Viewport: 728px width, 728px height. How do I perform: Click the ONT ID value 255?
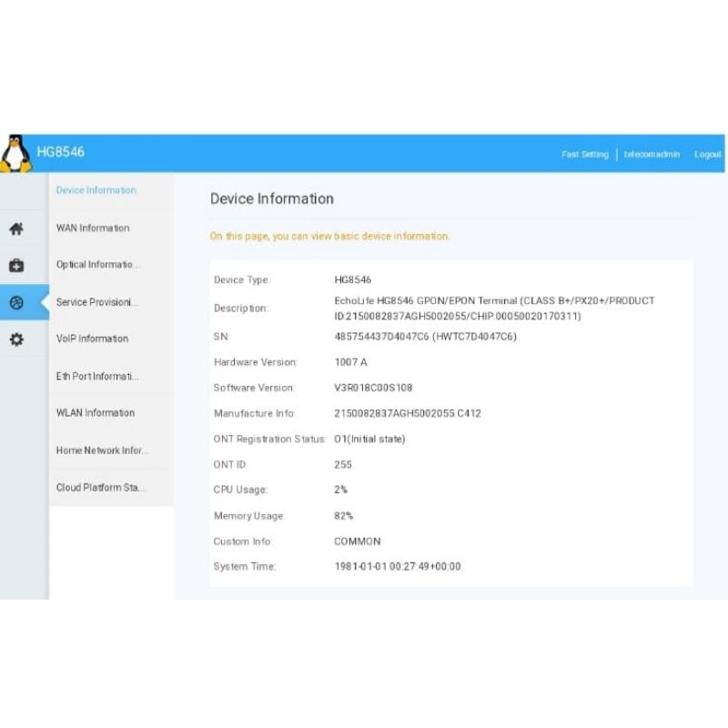343,465
